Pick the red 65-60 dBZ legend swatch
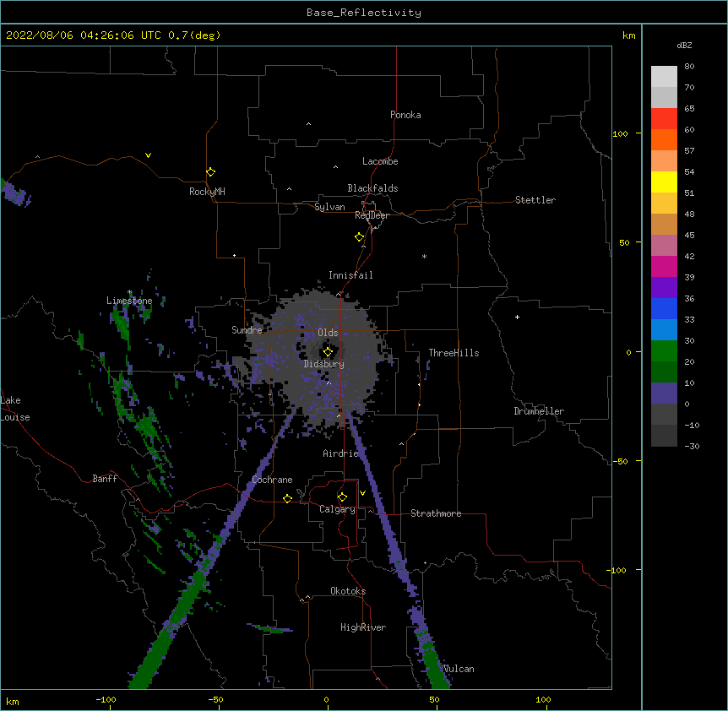This screenshot has height=711, width=728. tap(664, 119)
